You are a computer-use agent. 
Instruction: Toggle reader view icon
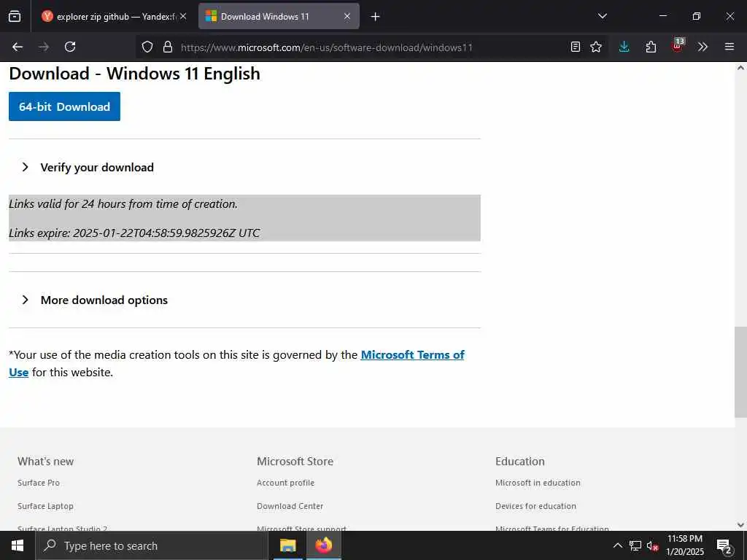tap(576, 47)
